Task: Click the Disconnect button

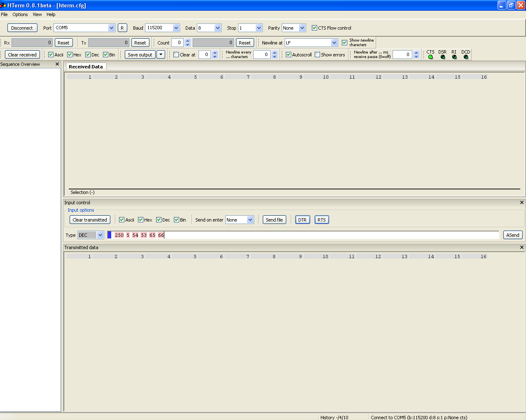Action: 22,28
